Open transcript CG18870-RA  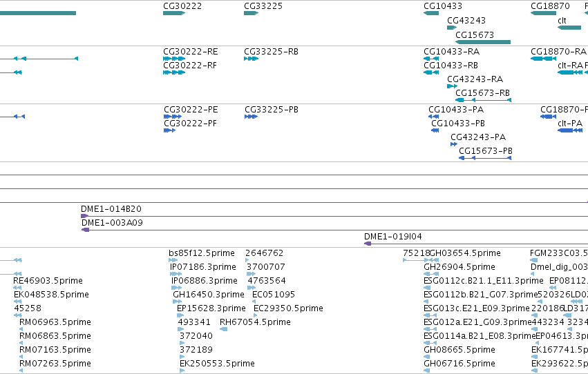(x=558, y=52)
